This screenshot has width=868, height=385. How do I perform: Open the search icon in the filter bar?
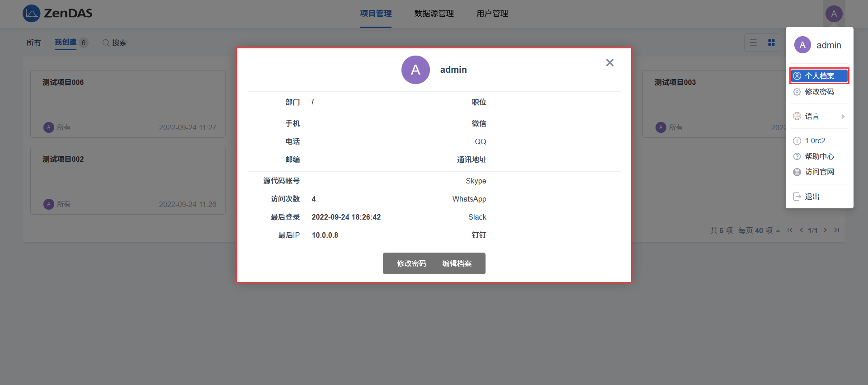(106, 42)
